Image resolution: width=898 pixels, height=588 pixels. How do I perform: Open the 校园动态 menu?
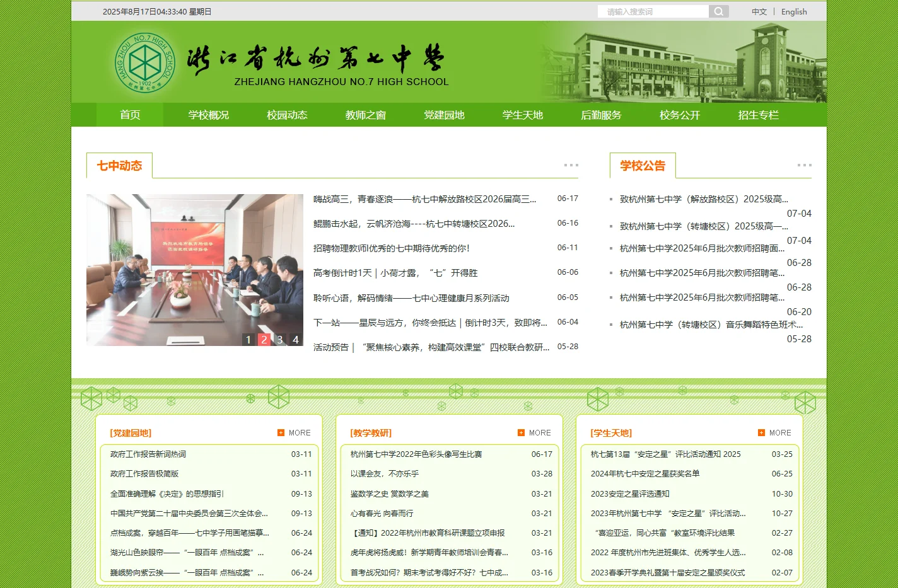287,115
